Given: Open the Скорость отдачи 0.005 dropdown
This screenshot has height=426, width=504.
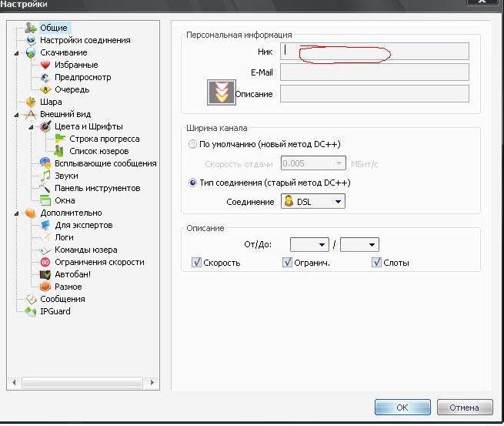Looking at the screenshot, I should click(x=313, y=163).
